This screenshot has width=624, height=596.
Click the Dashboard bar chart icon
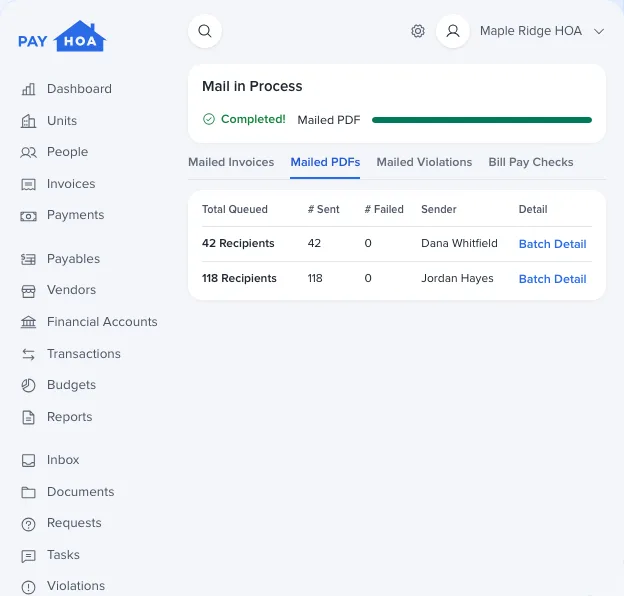pyautogui.click(x=28, y=89)
